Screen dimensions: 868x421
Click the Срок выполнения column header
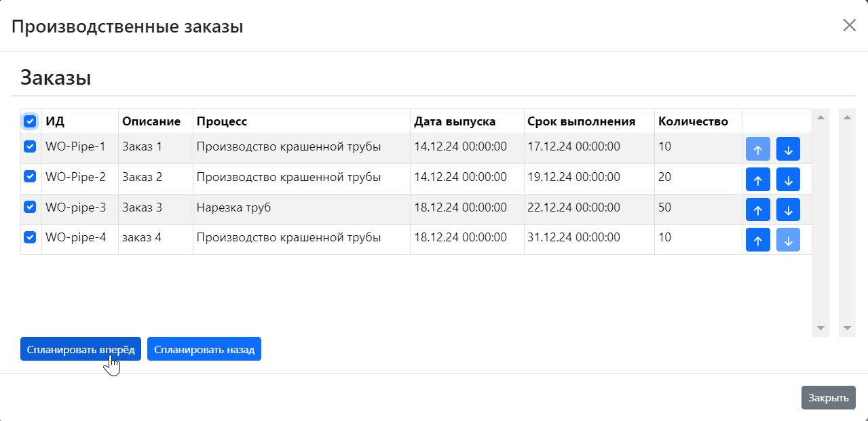(581, 122)
